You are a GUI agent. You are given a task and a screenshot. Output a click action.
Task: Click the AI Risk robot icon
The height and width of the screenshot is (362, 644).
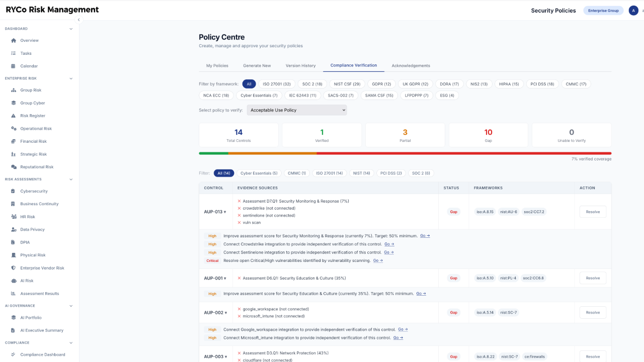[14, 281]
